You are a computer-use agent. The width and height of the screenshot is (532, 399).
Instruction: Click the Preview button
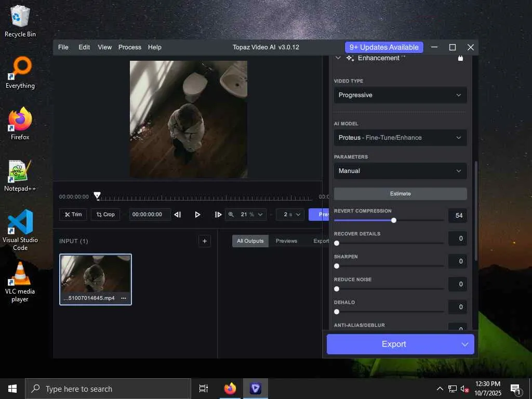point(319,215)
